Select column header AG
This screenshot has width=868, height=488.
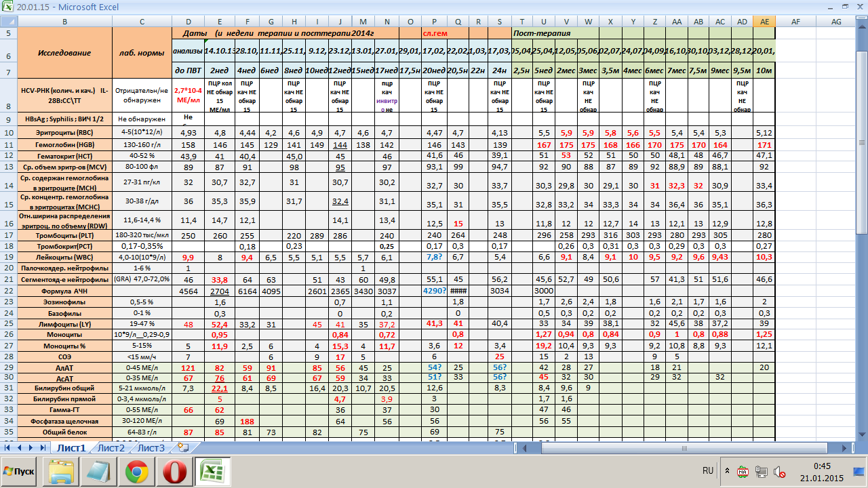837,22
